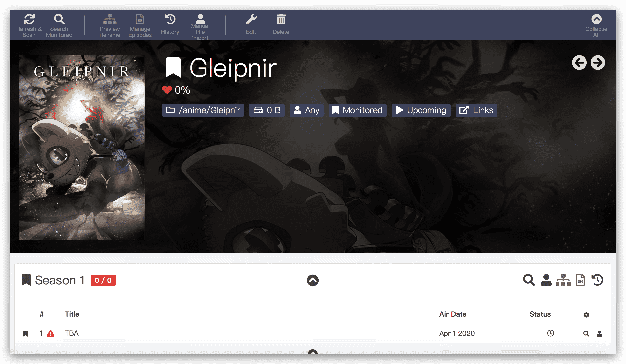Show history for Season 1
Screen dimensions: 626x364
point(598,280)
